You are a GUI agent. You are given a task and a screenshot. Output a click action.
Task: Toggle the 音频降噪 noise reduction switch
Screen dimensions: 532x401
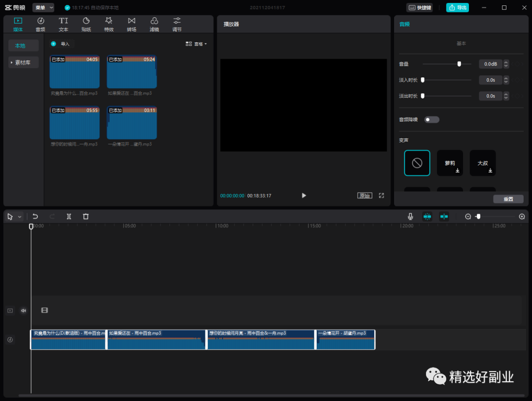(x=432, y=120)
